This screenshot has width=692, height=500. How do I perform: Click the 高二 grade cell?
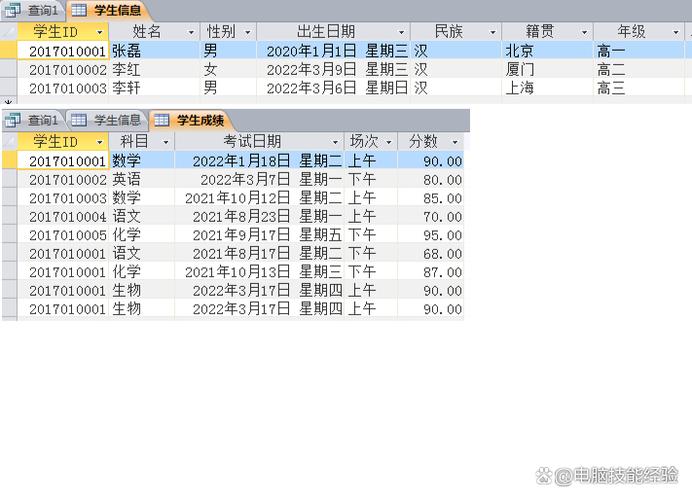point(639,69)
